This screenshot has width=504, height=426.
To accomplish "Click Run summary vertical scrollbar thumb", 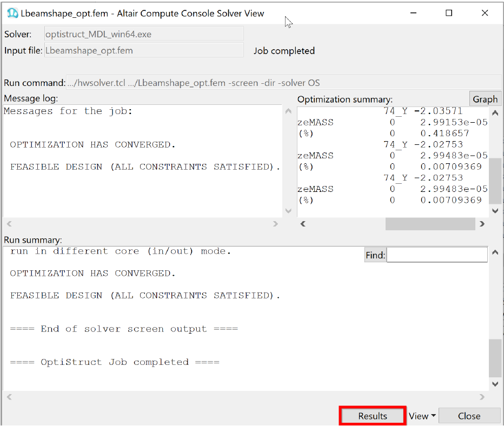I will (x=495, y=358).
